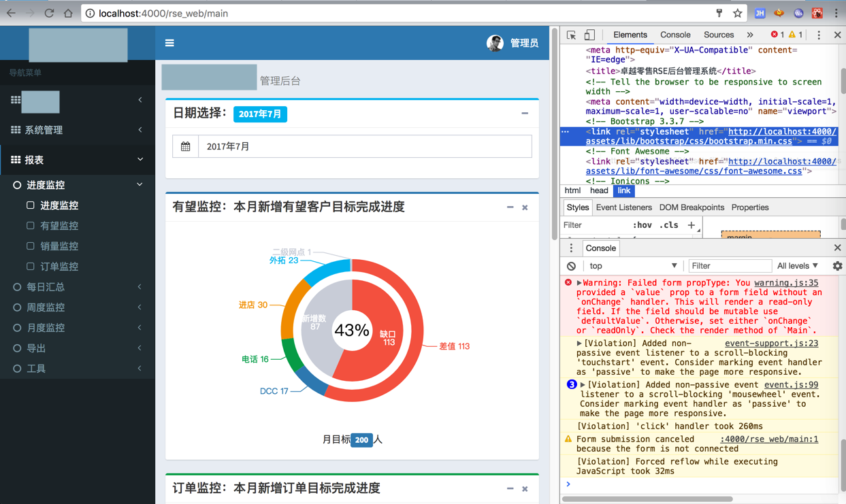Click the console Filter input

(730, 266)
